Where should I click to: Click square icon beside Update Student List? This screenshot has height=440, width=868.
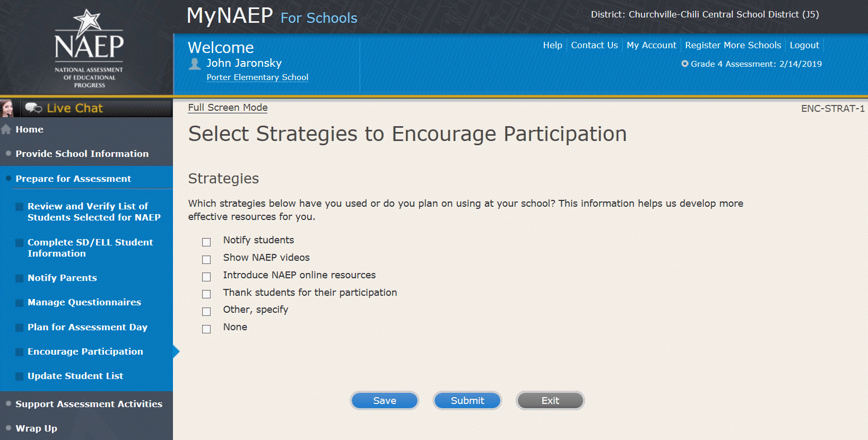pos(19,376)
